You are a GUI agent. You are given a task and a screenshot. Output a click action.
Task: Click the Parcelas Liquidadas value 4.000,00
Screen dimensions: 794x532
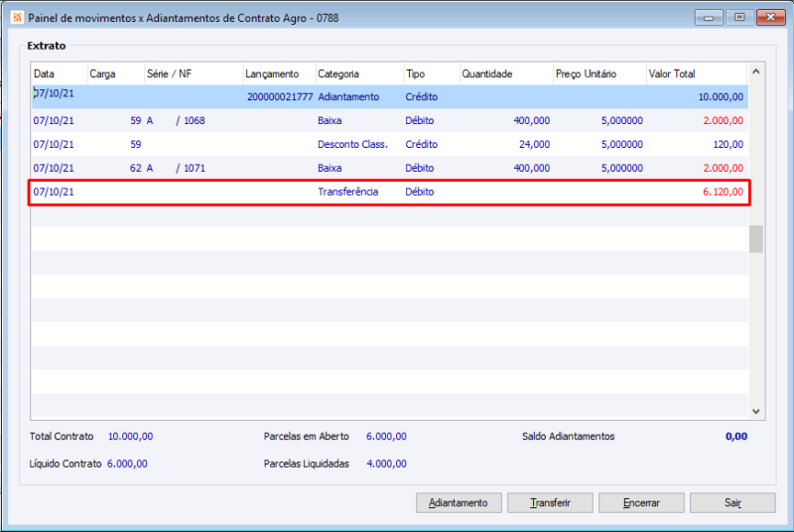(x=386, y=464)
